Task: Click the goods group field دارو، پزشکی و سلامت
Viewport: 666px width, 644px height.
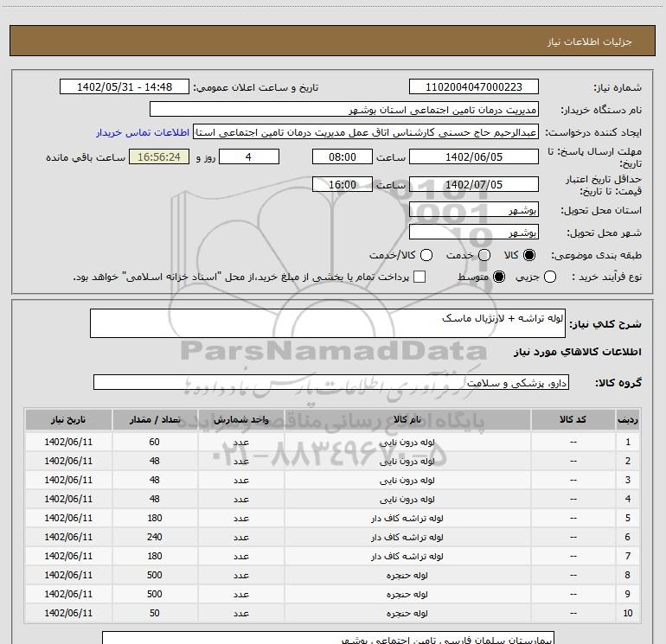Action: point(331,382)
